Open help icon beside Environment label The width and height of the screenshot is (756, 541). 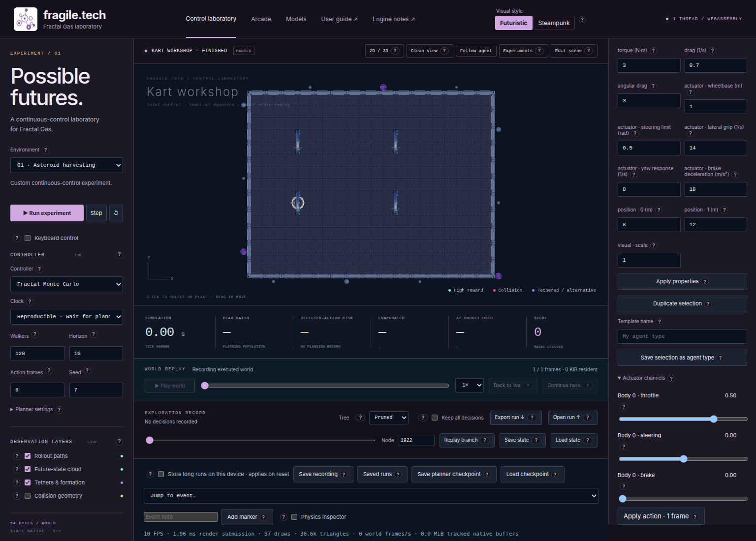coord(46,150)
